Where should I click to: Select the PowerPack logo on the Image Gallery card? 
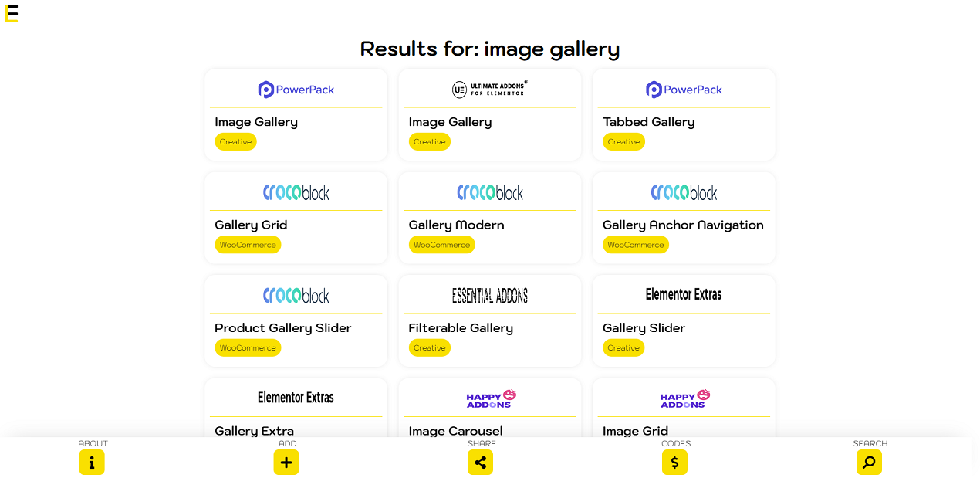296,89
